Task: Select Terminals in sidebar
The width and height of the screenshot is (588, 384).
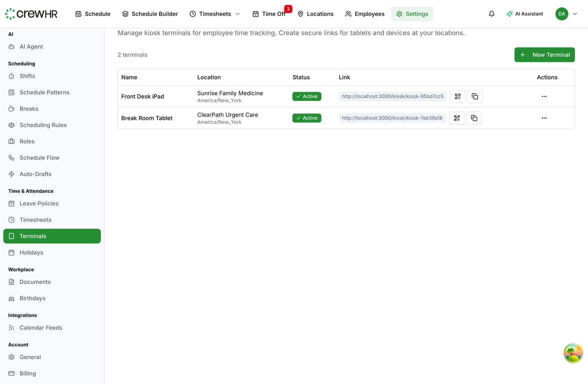Action: tap(52, 236)
